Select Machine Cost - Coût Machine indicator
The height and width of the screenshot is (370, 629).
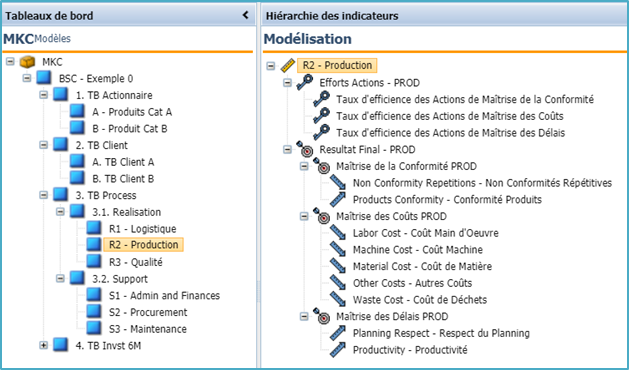click(x=418, y=250)
